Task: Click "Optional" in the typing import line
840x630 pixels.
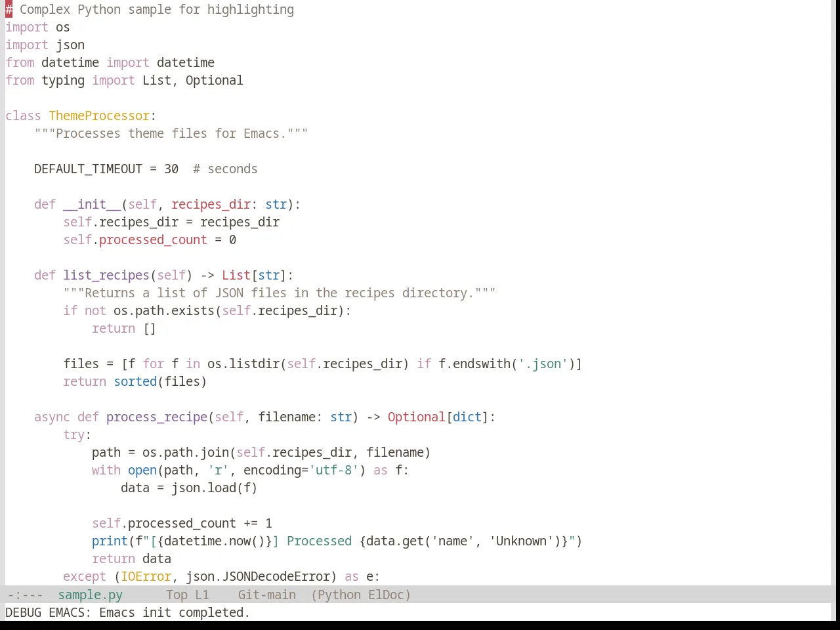Action: [x=214, y=81]
